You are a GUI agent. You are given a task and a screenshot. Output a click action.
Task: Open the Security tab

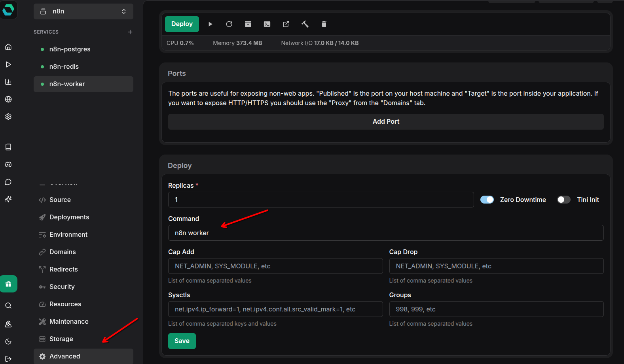tap(83, 287)
